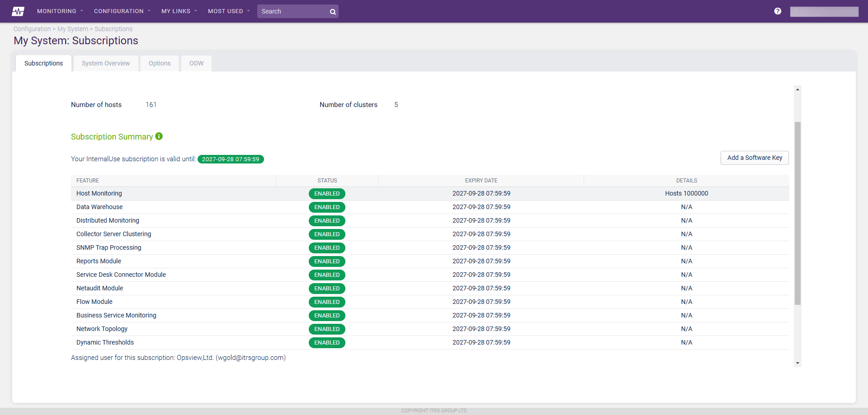This screenshot has width=868, height=415.
Task: Open the Most Used dropdown
Action: coord(228,11)
